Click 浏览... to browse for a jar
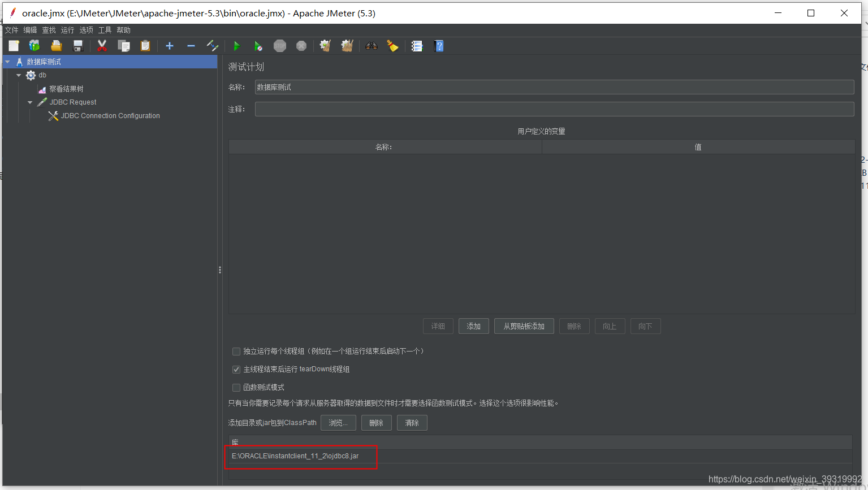868x490 pixels. click(338, 423)
